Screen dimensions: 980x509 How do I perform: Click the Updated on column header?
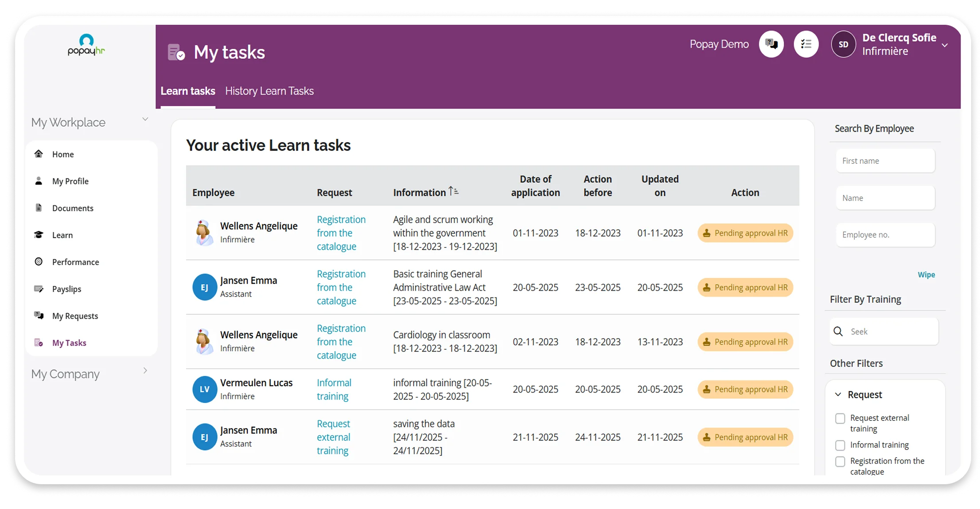tap(660, 186)
